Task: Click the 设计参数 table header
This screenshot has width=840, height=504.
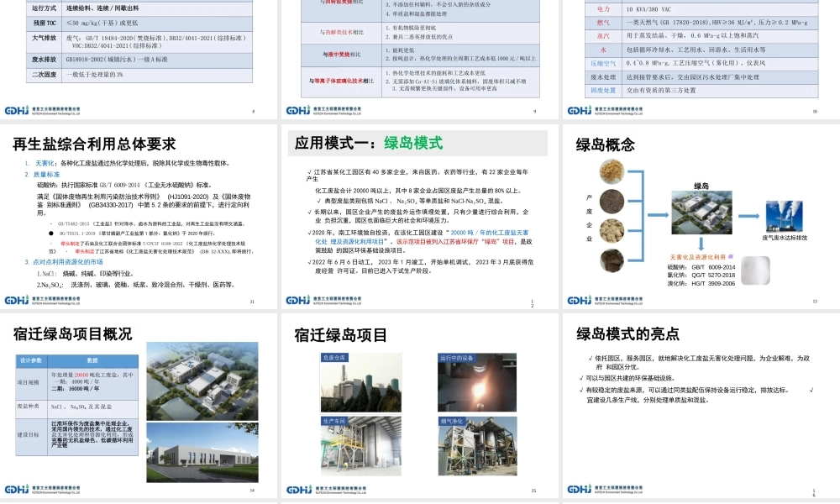Action: click(x=31, y=360)
